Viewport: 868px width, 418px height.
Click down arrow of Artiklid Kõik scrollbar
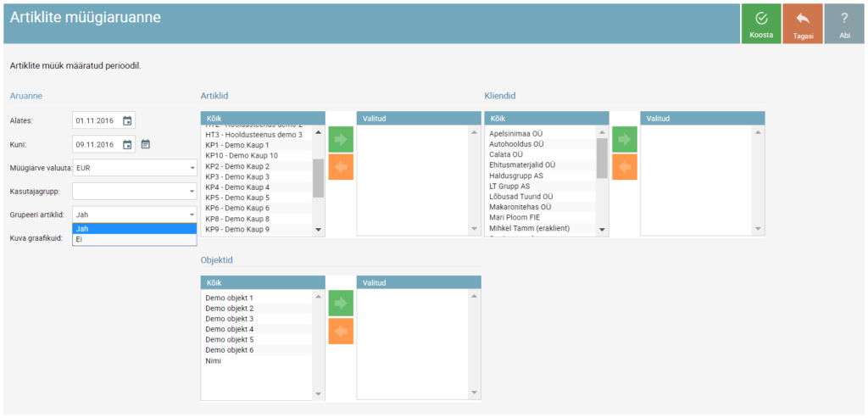(319, 229)
